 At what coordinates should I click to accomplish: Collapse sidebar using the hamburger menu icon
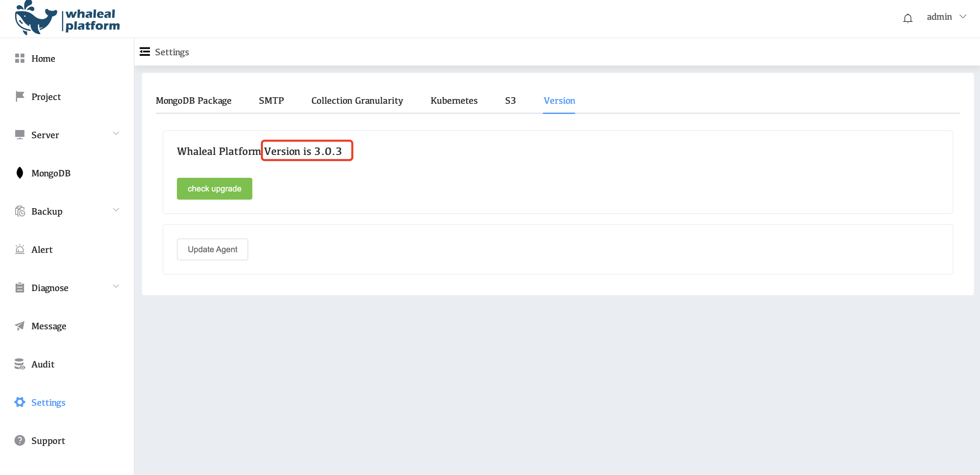click(144, 52)
